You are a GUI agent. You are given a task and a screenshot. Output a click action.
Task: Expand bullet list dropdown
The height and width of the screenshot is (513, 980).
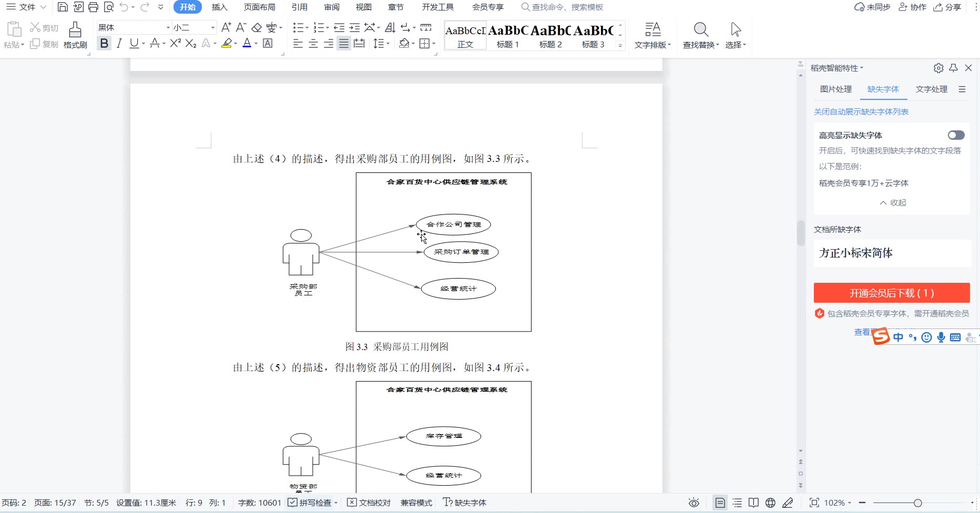308,28
